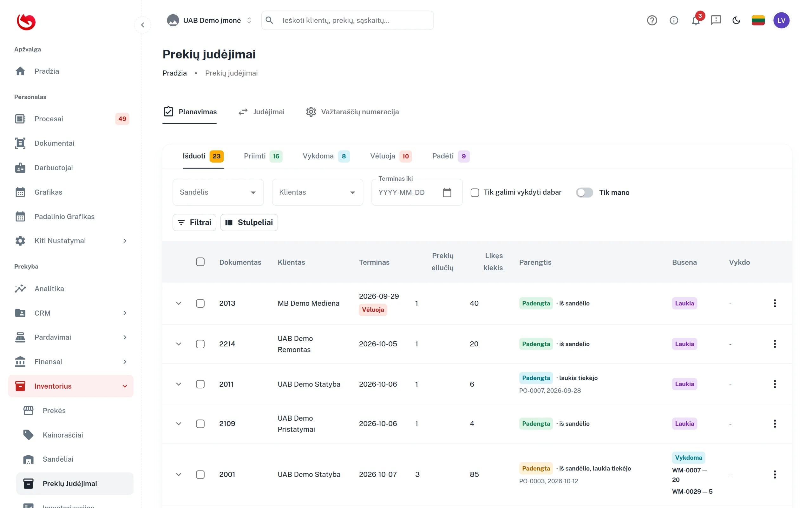Screen dimensions: 812x508
Task: Open row actions menu for document 2214
Action: pyautogui.click(x=775, y=344)
